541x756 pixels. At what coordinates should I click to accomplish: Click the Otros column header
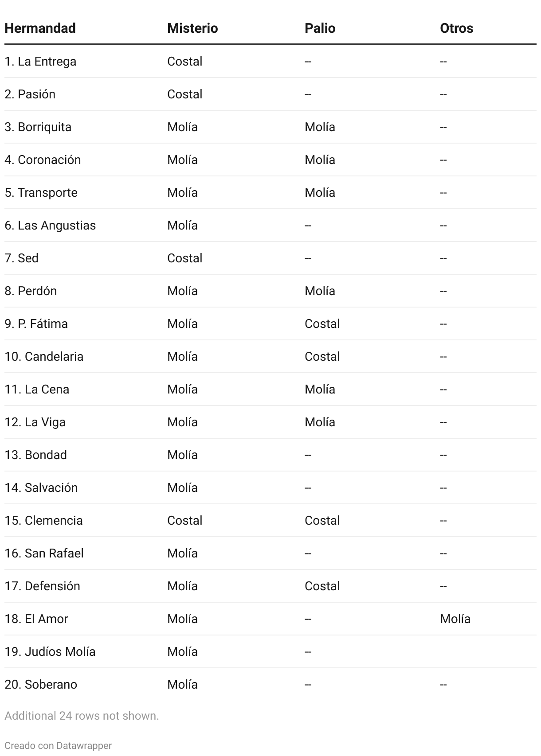(x=456, y=28)
